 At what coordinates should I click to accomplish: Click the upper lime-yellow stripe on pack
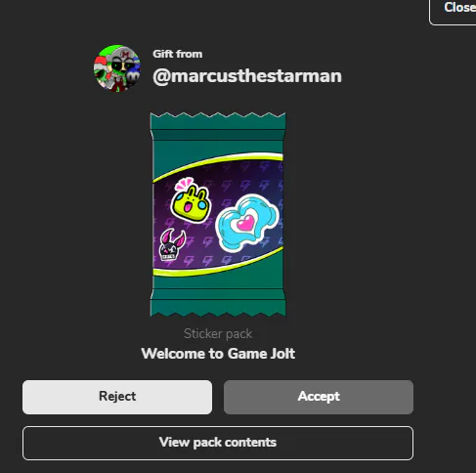[x=218, y=162]
